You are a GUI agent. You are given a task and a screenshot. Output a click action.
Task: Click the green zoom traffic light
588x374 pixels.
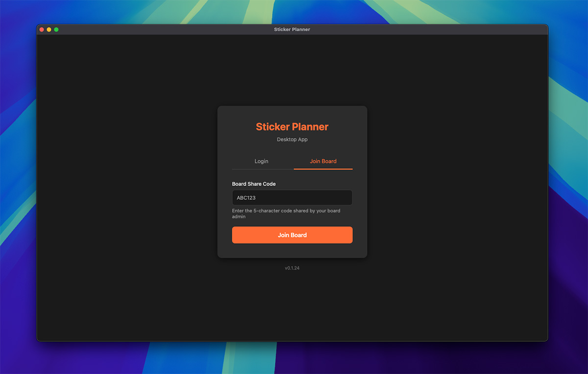coord(56,29)
